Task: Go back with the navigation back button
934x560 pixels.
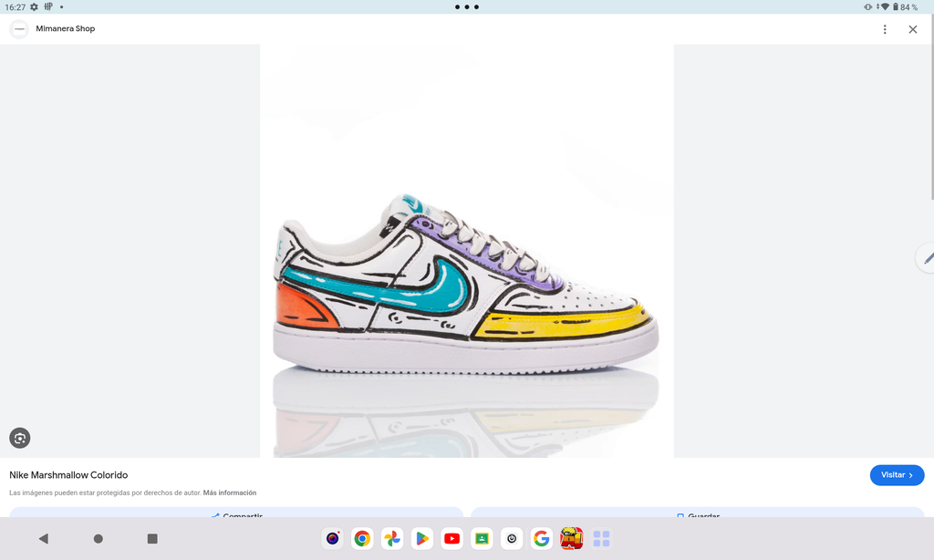Action: (44, 538)
